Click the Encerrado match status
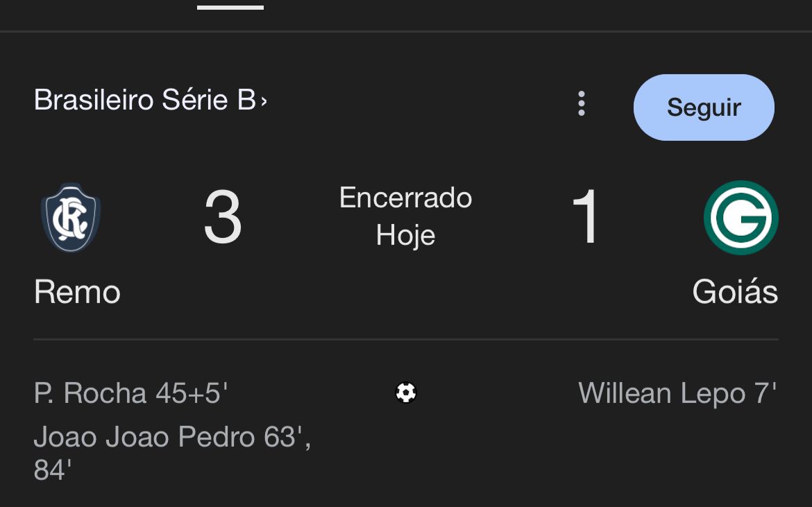 tap(405, 198)
